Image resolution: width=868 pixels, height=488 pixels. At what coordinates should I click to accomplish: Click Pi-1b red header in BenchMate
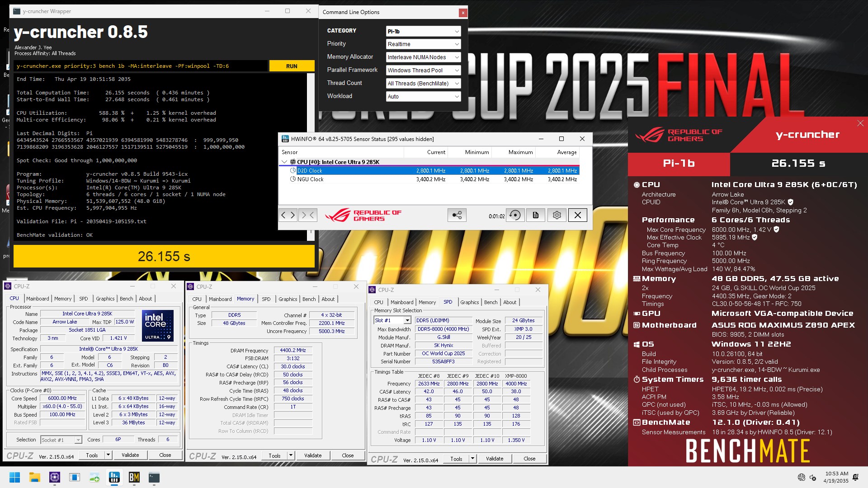point(679,164)
